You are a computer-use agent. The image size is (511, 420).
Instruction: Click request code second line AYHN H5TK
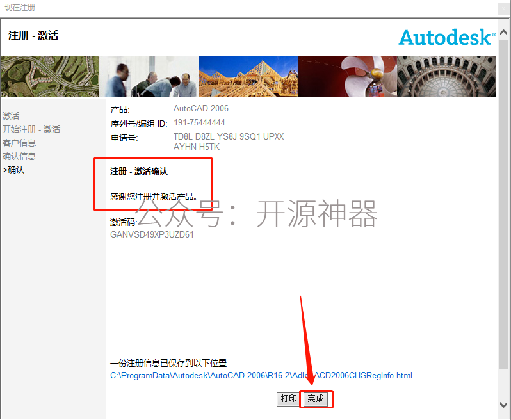coord(197,147)
